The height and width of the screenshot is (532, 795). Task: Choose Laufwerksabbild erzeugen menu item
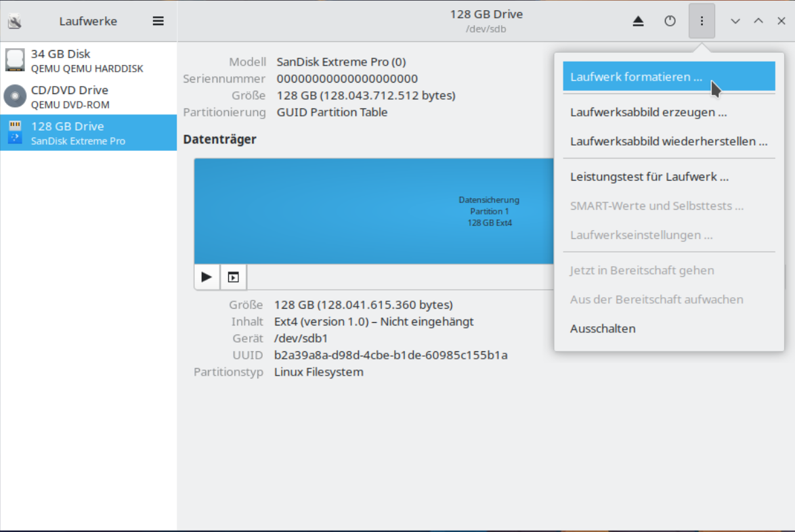[648, 112]
